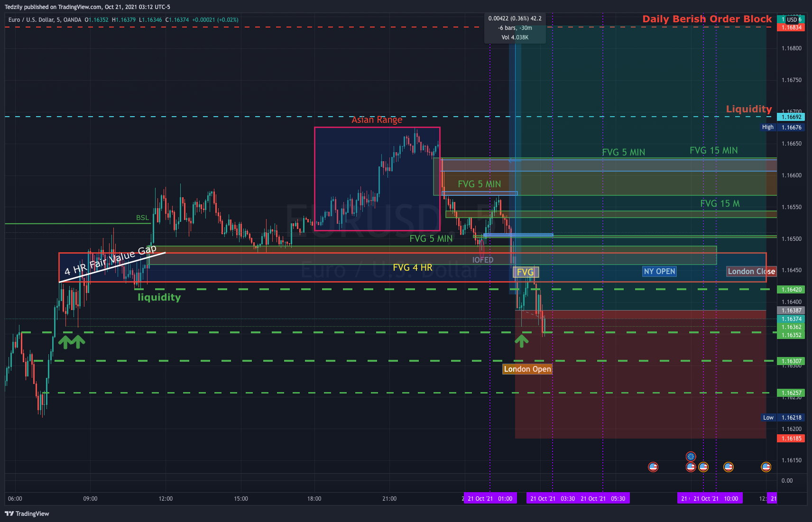Click the USD currency label on price axis
This screenshot has width=812, height=522.
[x=792, y=19]
